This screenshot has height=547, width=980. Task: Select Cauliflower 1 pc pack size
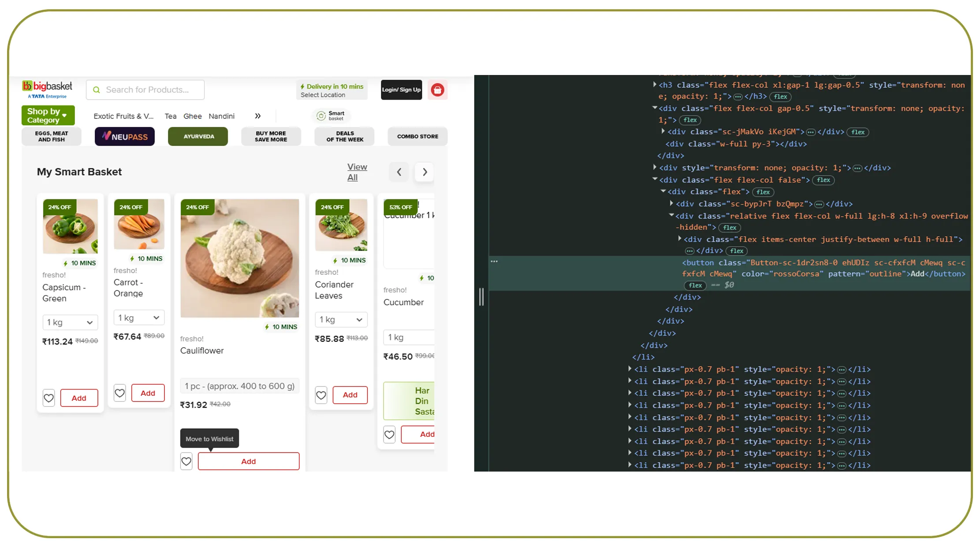coord(239,386)
